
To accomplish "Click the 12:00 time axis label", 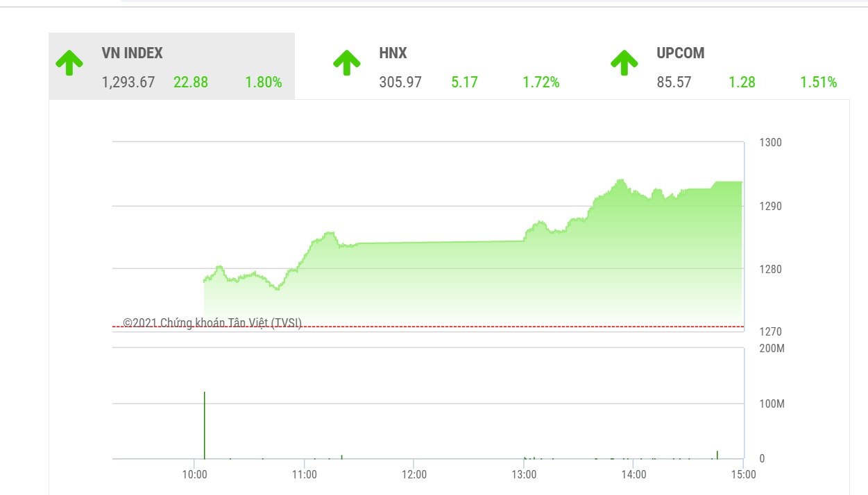I will (x=414, y=475).
